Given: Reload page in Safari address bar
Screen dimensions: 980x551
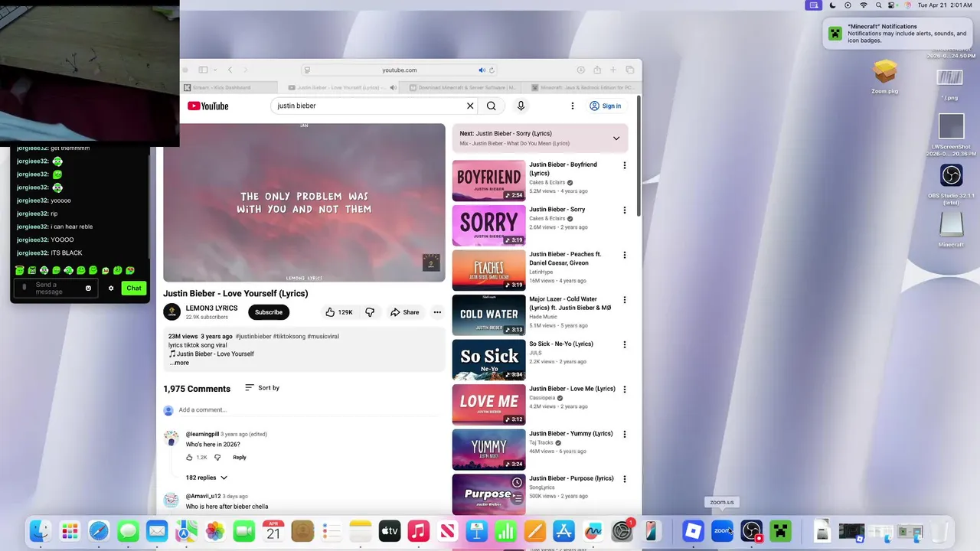Looking at the screenshot, I should [492, 70].
